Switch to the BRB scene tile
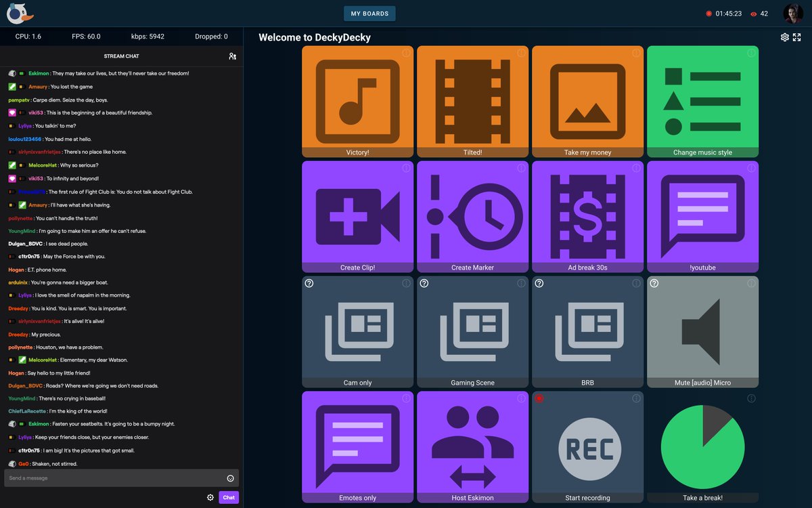The image size is (812, 508). click(587, 332)
